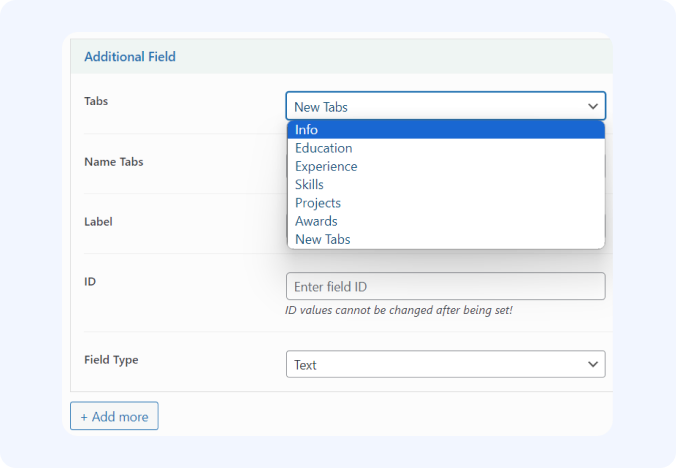
Task: Choose Experience from the tabs list
Action: coord(446,166)
